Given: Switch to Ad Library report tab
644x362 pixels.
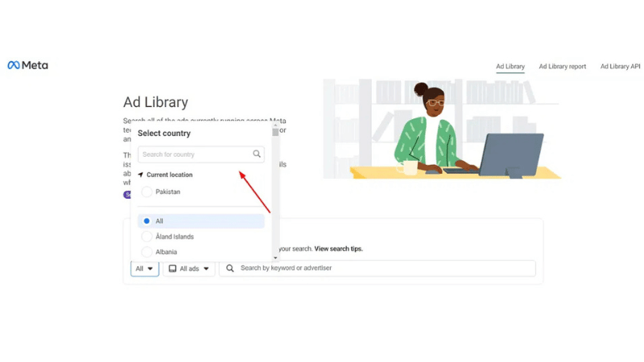Looking at the screenshot, I should pyautogui.click(x=562, y=67).
